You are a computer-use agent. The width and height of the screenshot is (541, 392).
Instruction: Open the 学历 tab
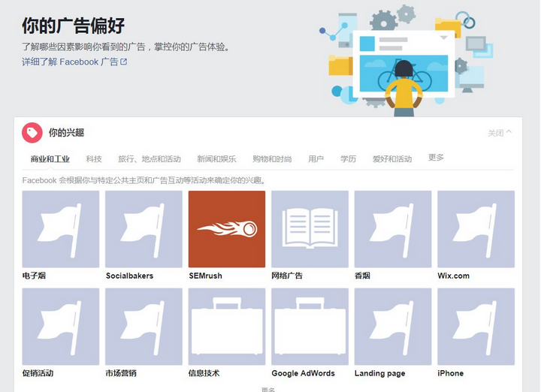click(x=348, y=159)
